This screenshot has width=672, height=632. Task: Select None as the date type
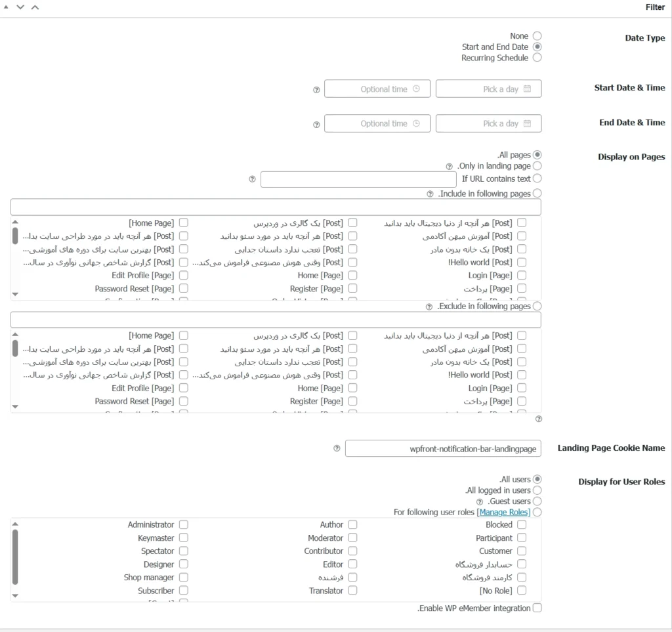pos(537,36)
